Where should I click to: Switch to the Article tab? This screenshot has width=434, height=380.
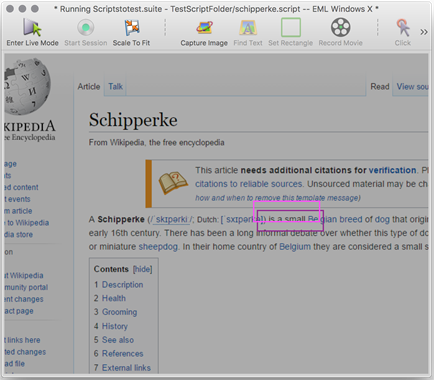pyautogui.click(x=89, y=87)
